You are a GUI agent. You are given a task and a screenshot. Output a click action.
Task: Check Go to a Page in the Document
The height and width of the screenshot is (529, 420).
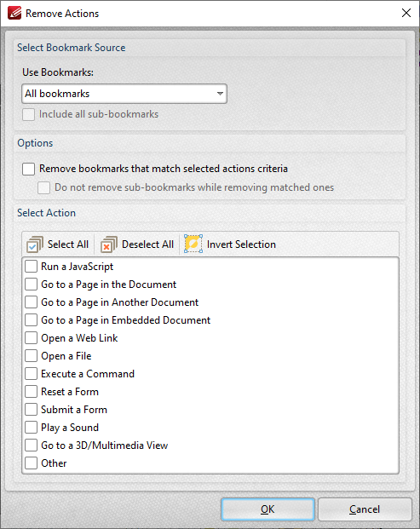(x=31, y=285)
